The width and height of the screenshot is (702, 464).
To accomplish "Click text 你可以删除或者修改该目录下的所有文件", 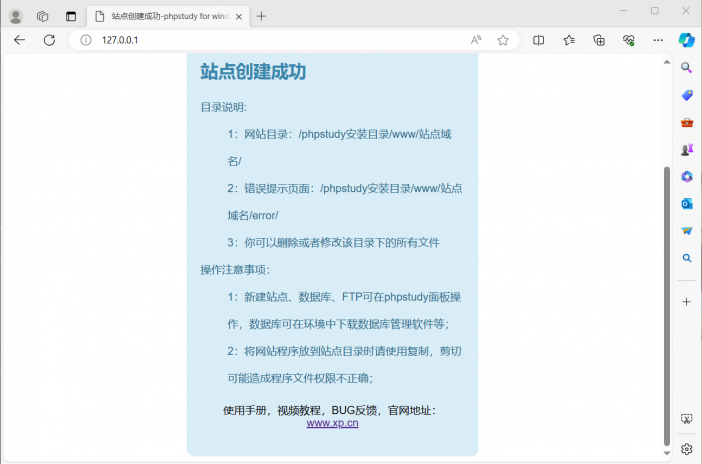I will coord(342,243).
